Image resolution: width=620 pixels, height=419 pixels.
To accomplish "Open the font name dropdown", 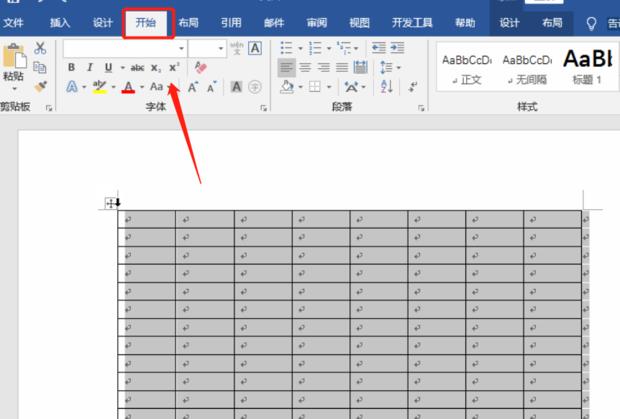I will [181, 48].
